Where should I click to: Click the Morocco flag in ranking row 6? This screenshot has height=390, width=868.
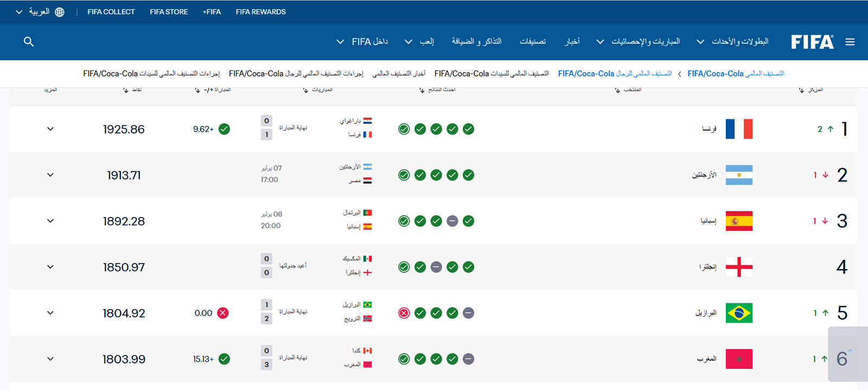(x=739, y=359)
